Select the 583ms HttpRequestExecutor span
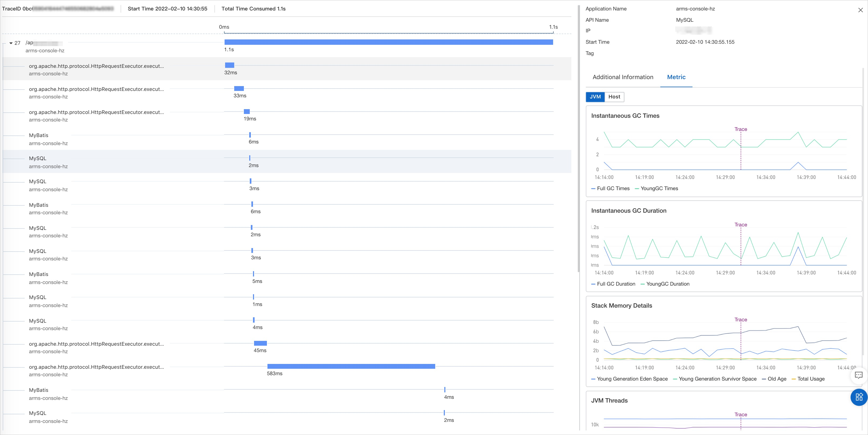The image size is (868, 435). point(96,367)
